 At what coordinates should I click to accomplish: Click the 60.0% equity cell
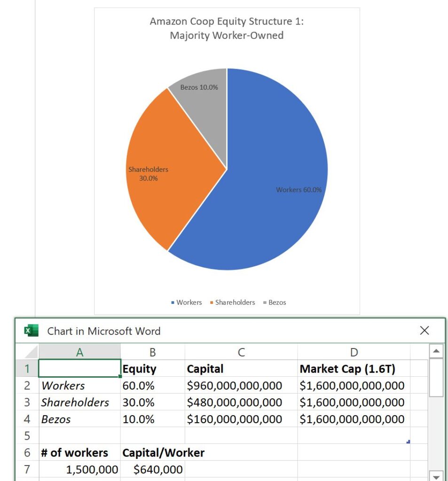coord(153,385)
